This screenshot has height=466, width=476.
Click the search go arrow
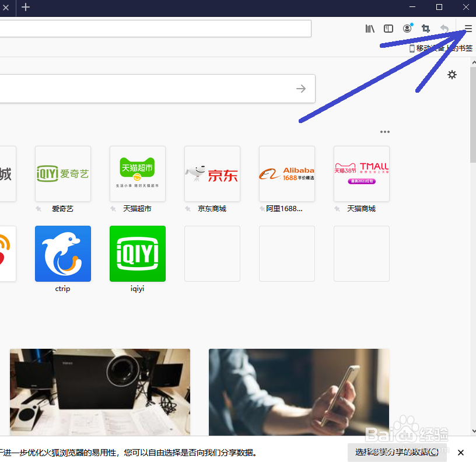click(301, 89)
